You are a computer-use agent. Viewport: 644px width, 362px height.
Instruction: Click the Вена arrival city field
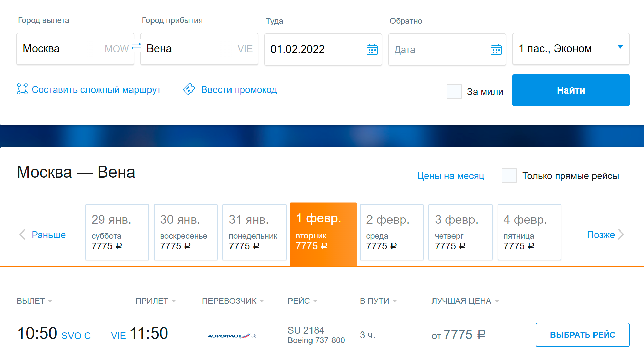pos(199,49)
